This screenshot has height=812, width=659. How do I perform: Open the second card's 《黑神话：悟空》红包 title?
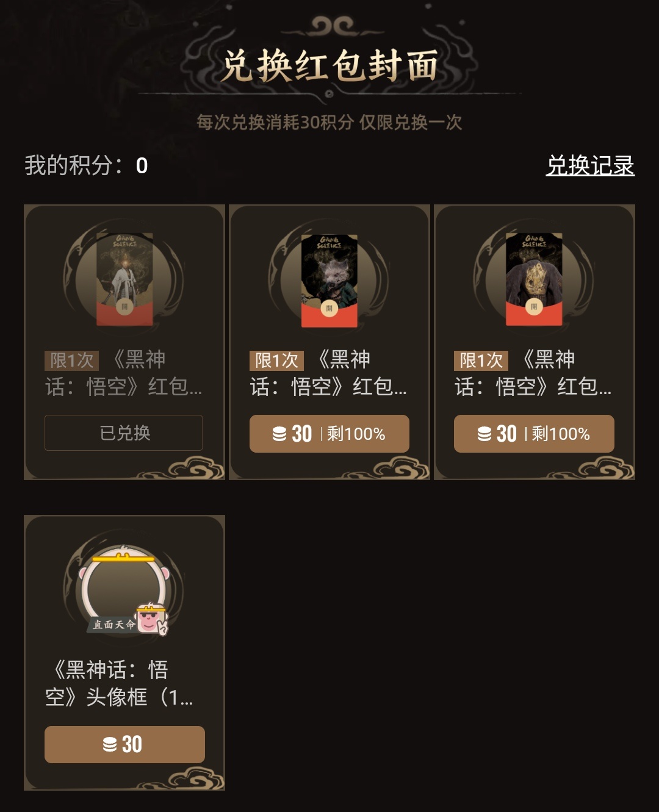point(329,373)
